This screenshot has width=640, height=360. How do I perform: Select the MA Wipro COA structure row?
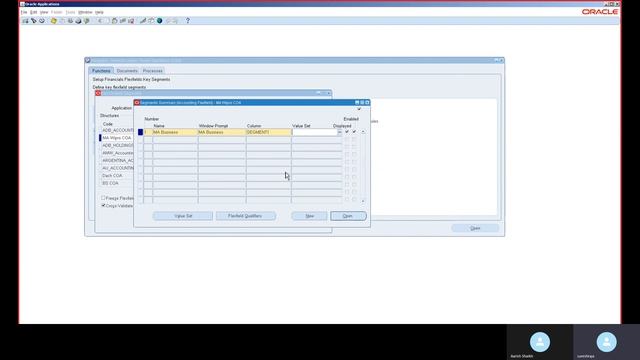[x=117, y=138]
